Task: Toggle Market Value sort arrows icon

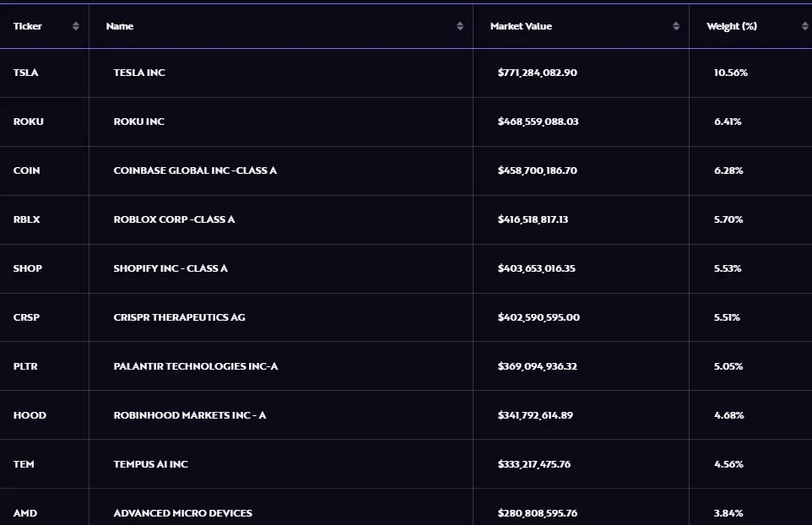Action: point(676,26)
